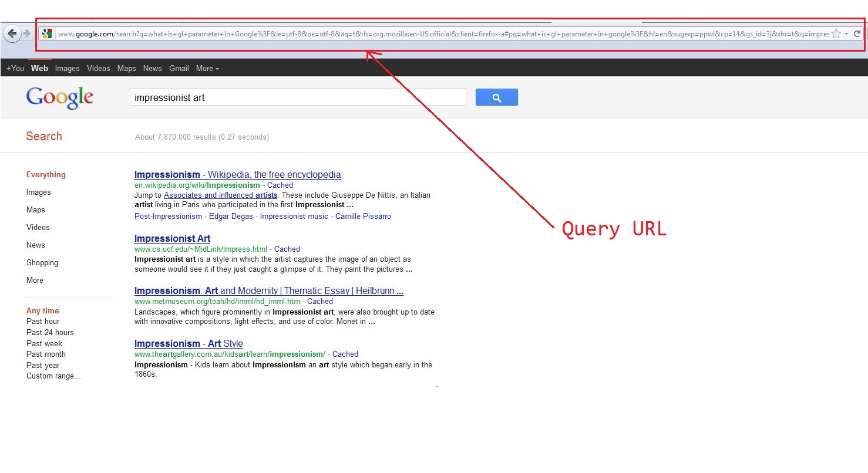Focus the search box containing 'impressionist art'
This screenshot has width=868, height=473.
298,97
